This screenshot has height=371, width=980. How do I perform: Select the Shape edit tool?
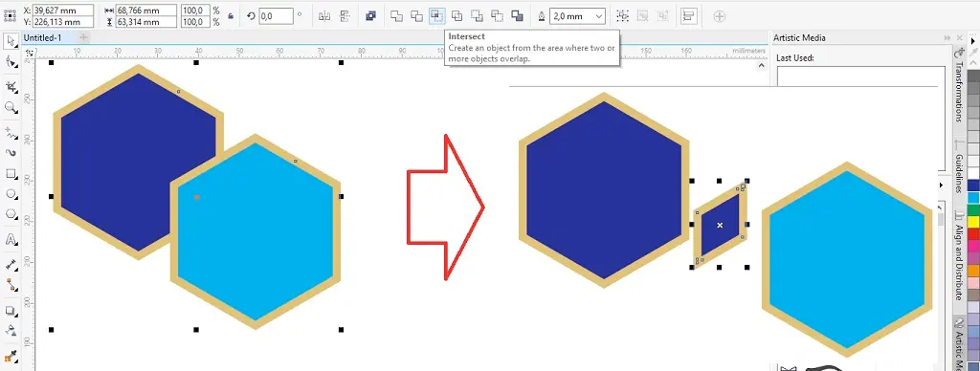point(11,62)
